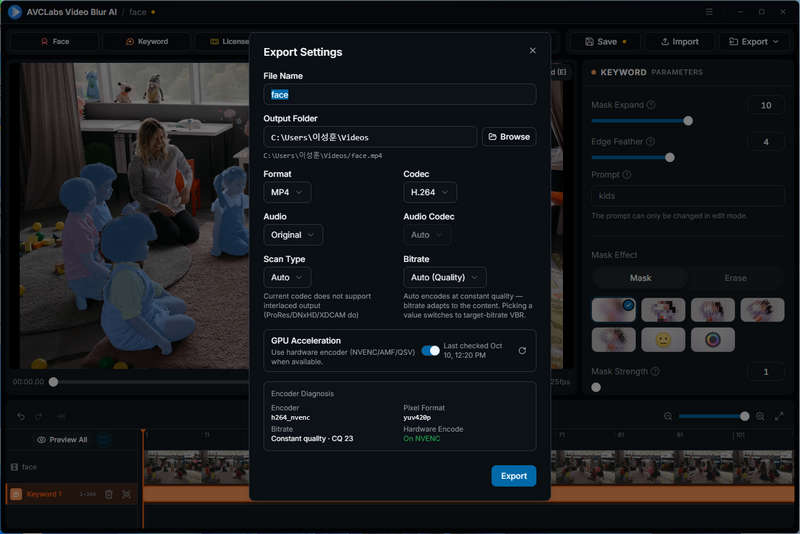Adjust the timeline zoom slider
800x534 pixels.
point(744,416)
